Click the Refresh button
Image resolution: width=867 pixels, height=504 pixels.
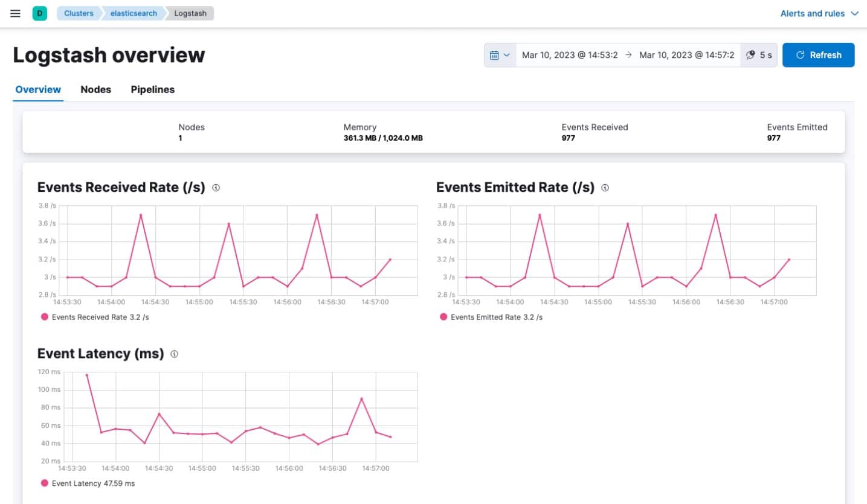[x=819, y=55]
